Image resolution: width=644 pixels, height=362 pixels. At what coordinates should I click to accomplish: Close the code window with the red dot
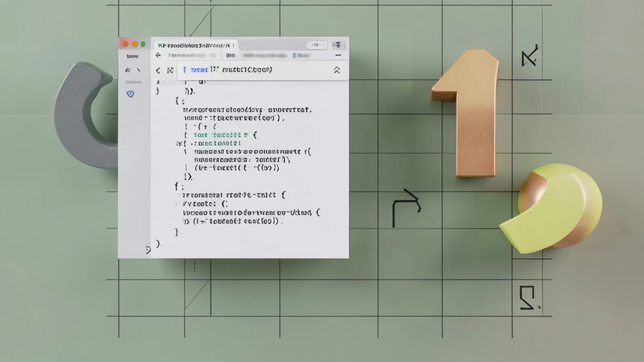(126, 44)
